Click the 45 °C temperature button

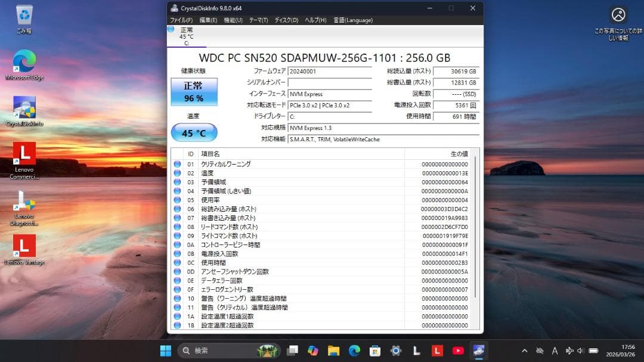coord(194,133)
